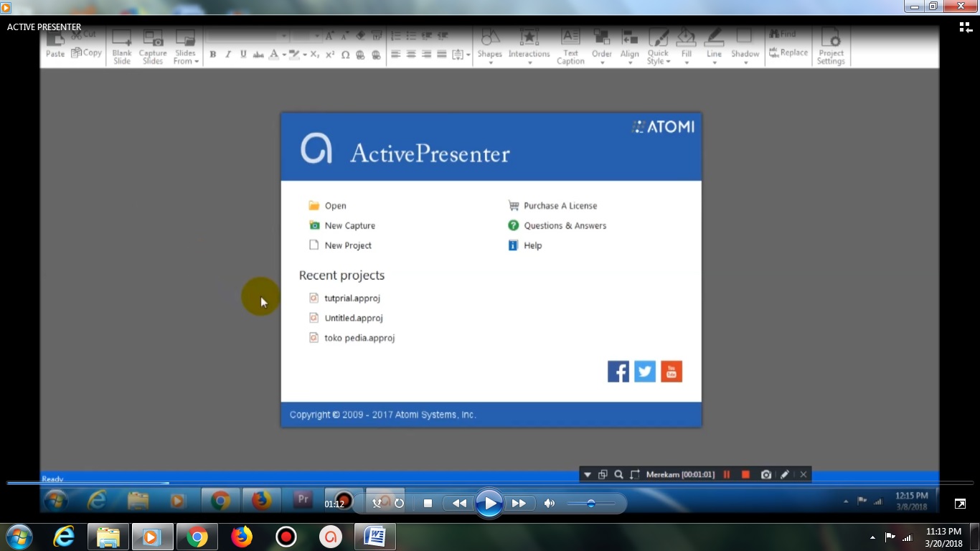Screen dimensions: 980x551
Task: Open ActivePresenter from the Windows taskbar
Action: [x=331, y=537]
